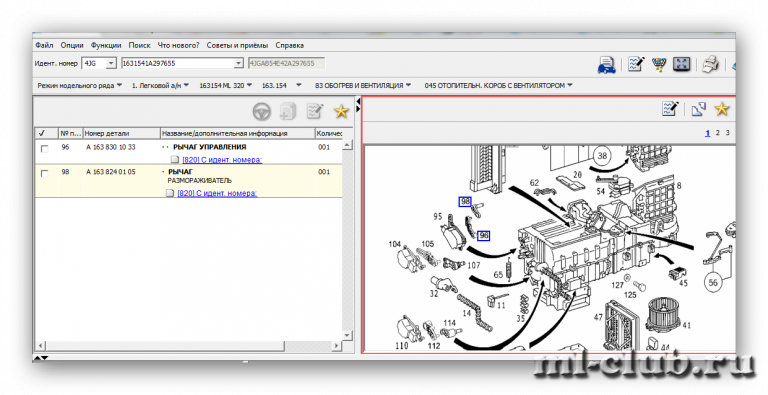Click the Название/дополнительная информация column header
The image size is (768, 395).
[x=238, y=133]
